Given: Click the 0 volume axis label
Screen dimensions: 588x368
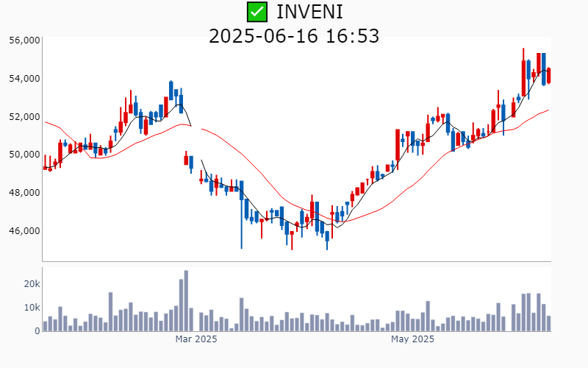Looking at the screenshot, I should point(37,331).
